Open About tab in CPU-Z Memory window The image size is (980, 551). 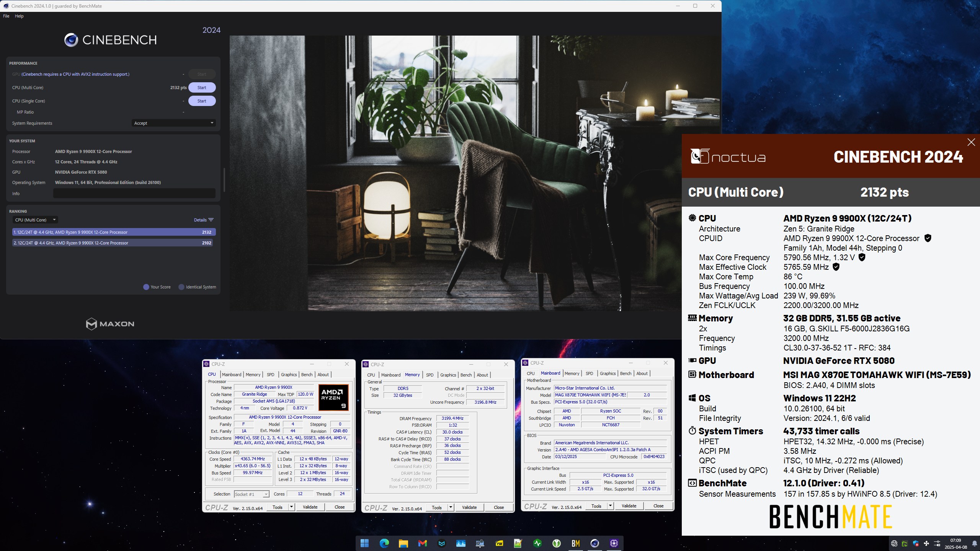482,375
